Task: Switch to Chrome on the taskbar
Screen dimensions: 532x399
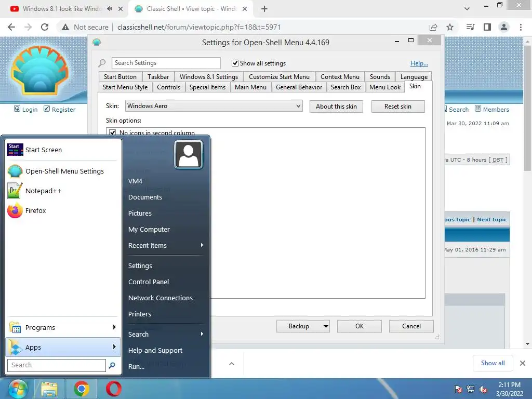Action: 82,389
